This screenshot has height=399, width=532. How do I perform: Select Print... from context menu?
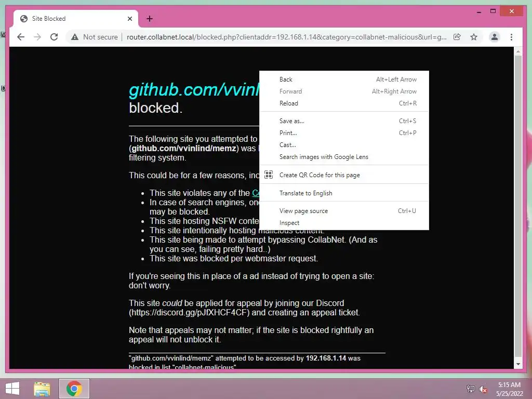coord(344,132)
